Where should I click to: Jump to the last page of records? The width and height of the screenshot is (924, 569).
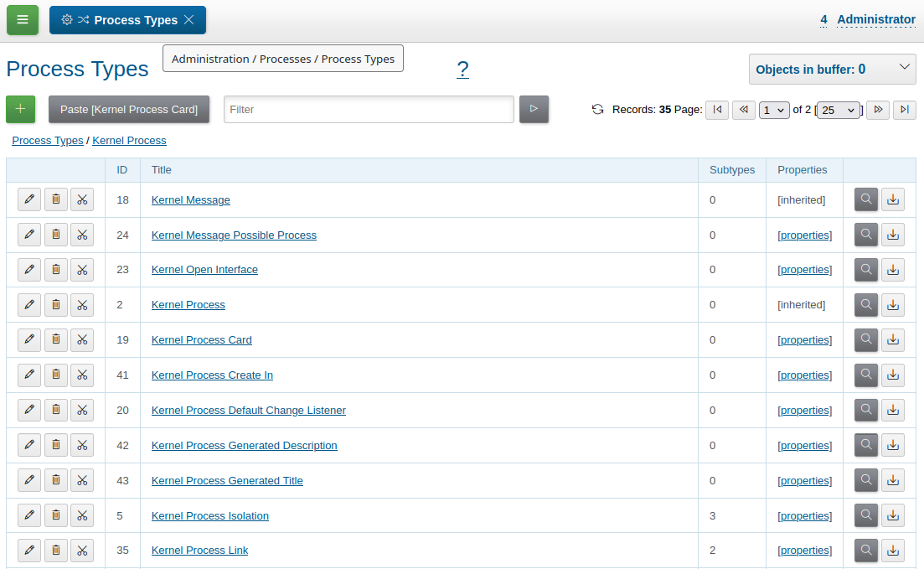[x=905, y=110]
